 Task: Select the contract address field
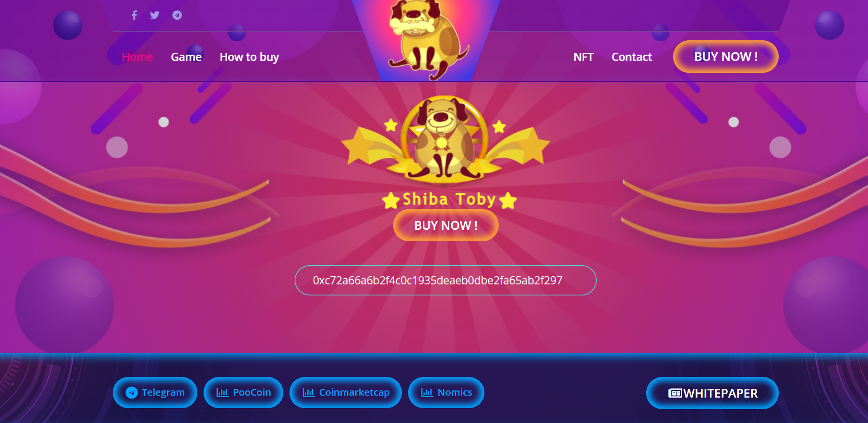tap(446, 281)
